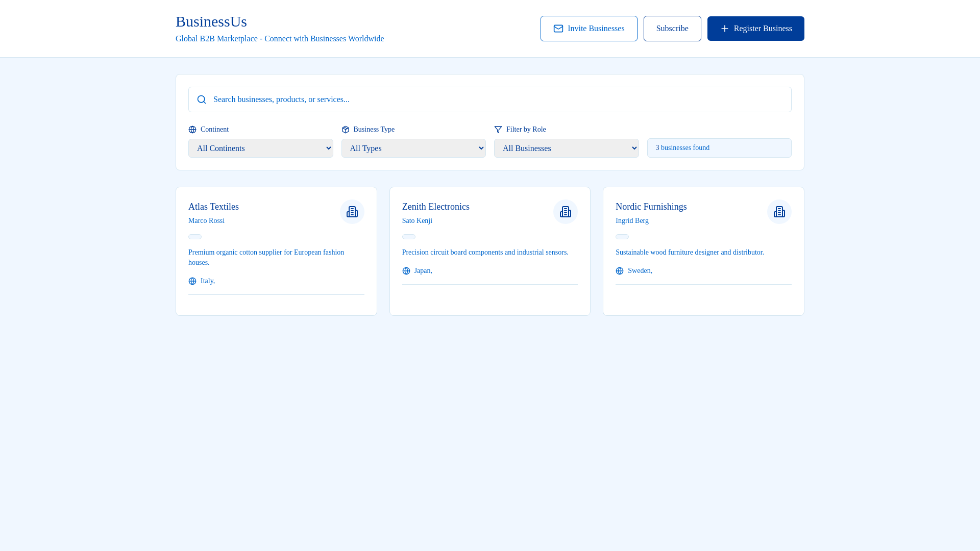Open the Nordic Furnishings card title
980x551 pixels.
pyautogui.click(x=651, y=207)
